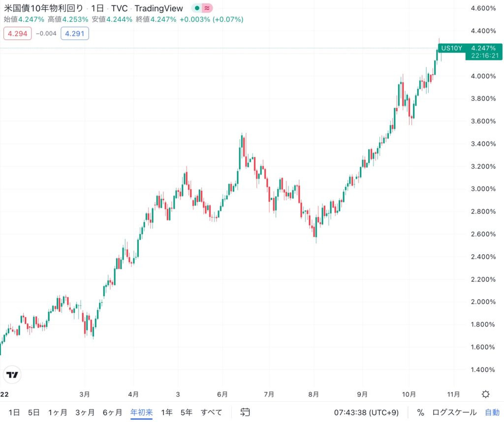
Task: Switch to 3ヶ月 range
Action: click(x=85, y=412)
